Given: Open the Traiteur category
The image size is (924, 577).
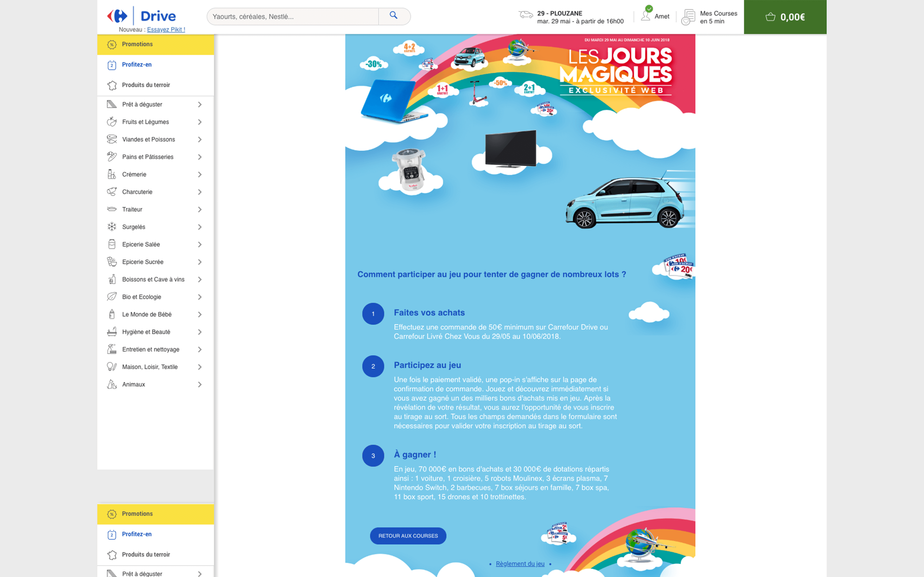Looking at the screenshot, I should pyautogui.click(x=155, y=209).
